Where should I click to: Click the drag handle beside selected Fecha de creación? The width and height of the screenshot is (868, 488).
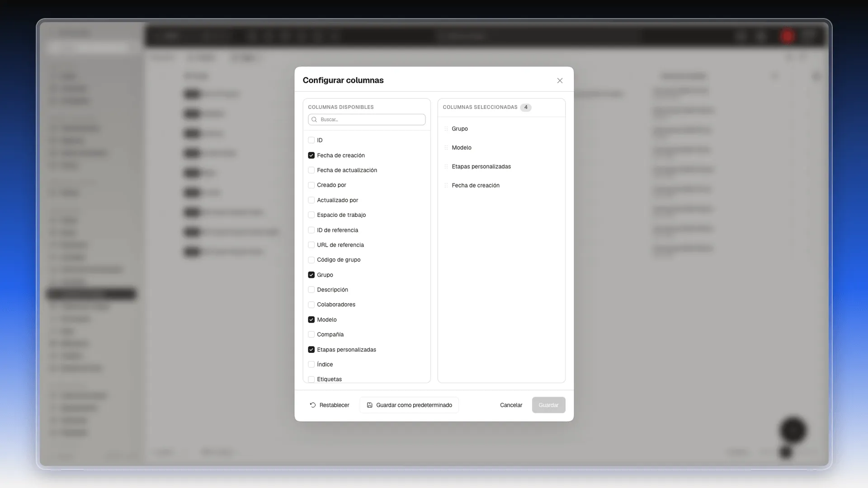point(446,186)
